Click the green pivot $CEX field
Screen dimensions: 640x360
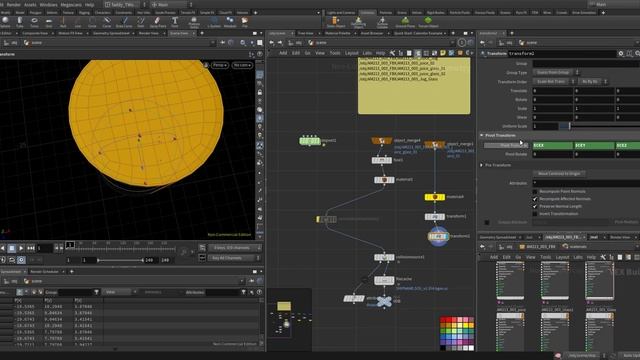tap(553, 145)
